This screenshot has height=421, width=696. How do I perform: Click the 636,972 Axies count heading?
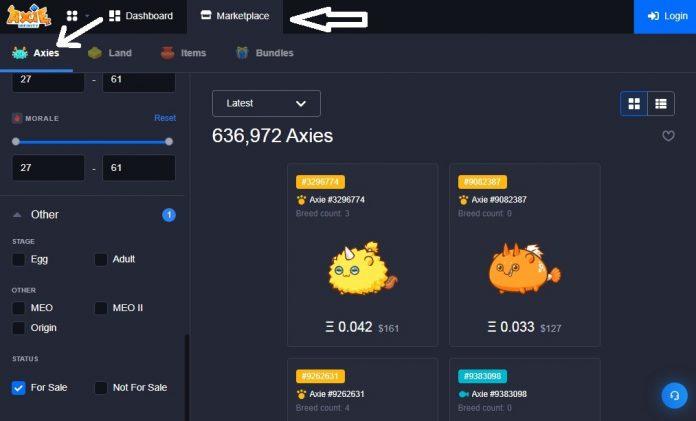pyautogui.click(x=273, y=136)
